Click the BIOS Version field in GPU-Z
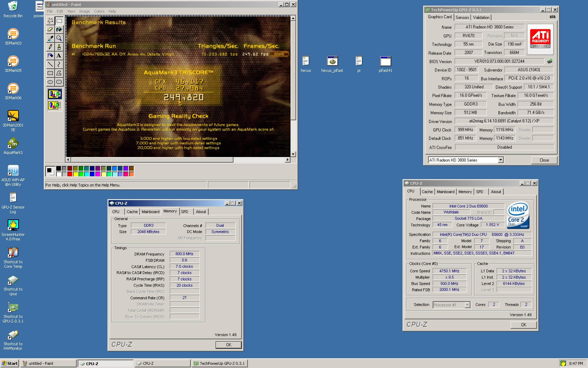588x368 pixels. coord(499,61)
